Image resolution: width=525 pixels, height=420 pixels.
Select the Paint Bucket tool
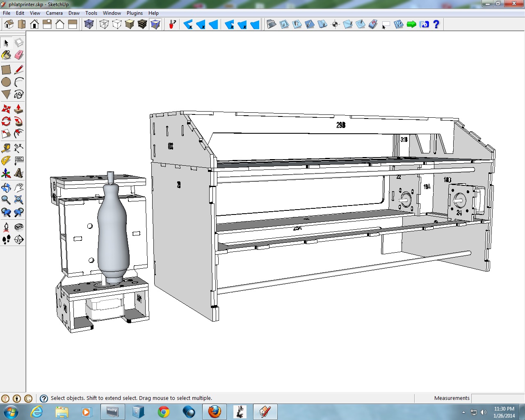coord(6,55)
